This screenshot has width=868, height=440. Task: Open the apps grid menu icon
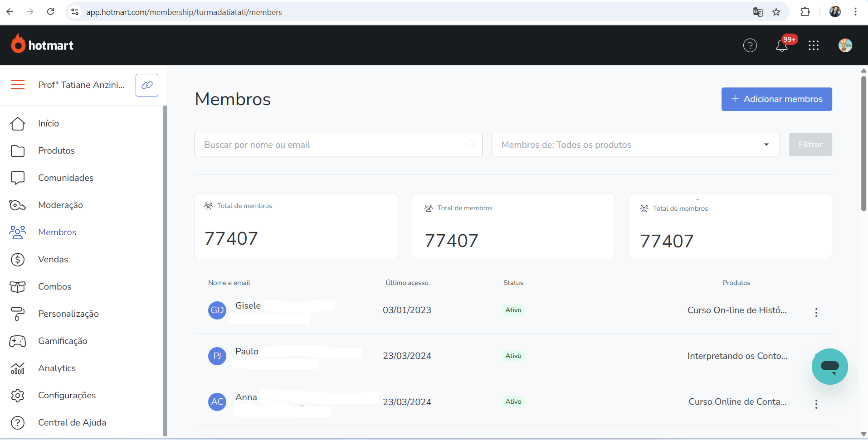click(813, 45)
